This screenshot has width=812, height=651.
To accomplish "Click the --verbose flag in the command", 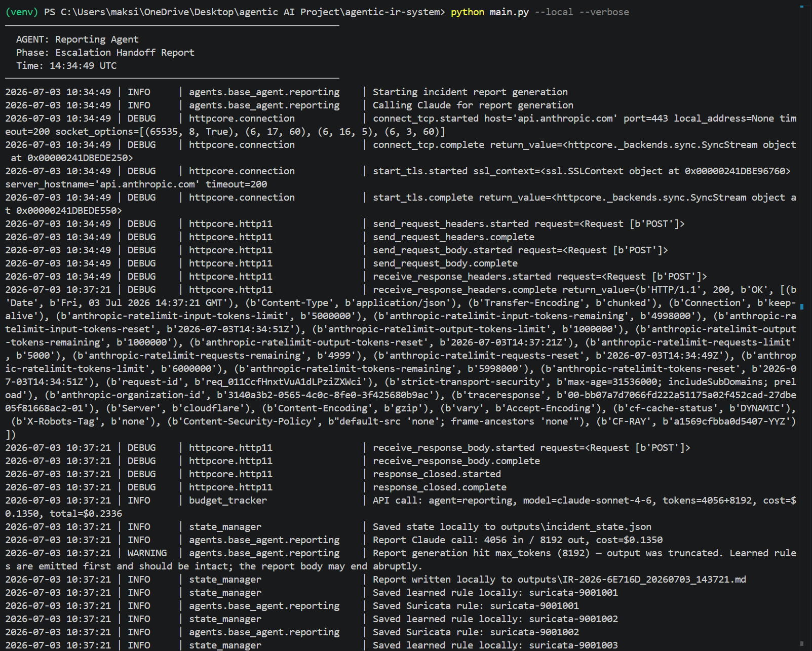I will [x=604, y=12].
